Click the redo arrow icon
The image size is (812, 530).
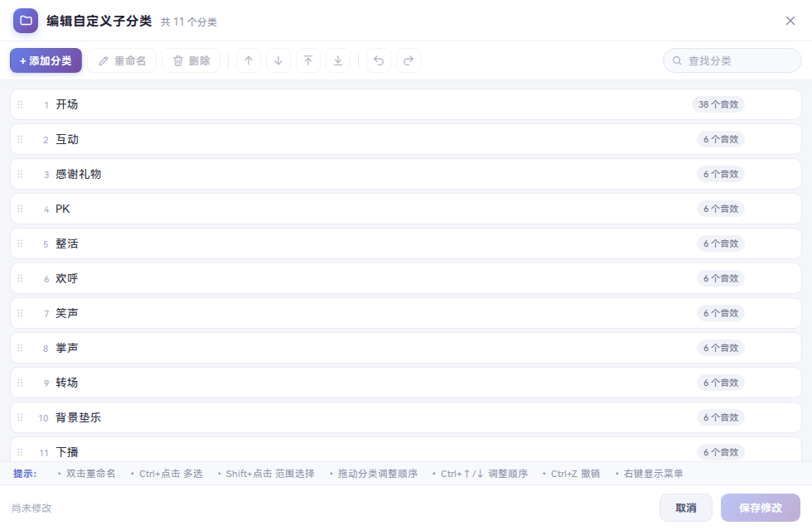[x=408, y=60]
